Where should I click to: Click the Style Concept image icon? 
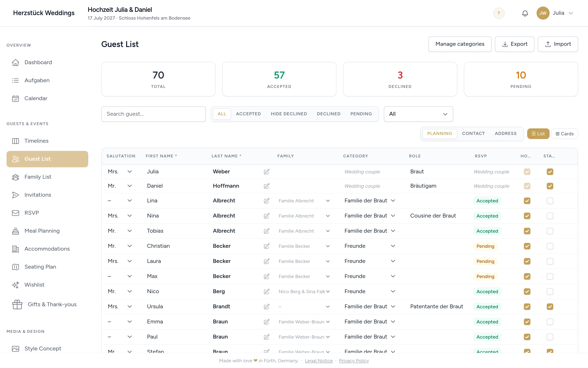coord(16,349)
